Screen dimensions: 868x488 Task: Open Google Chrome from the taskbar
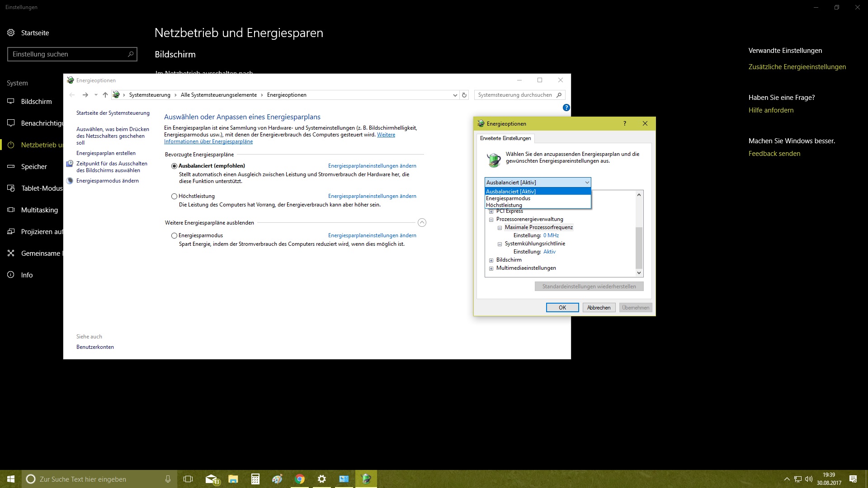[300, 479]
